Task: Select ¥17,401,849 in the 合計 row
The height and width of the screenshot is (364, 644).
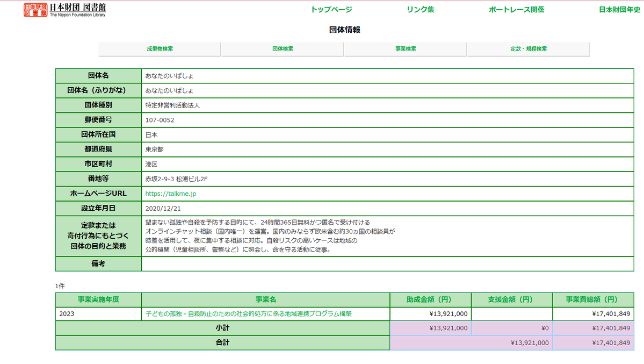Action: tap(611, 343)
